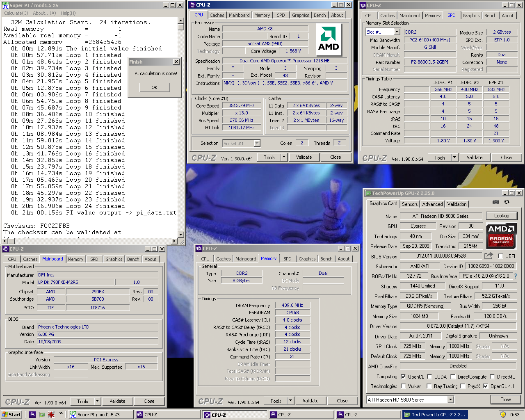Screen dimensions: 525x420
Task: Click the Super PI vertical scrollbar up arrow
Action: click(x=181, y=21)
